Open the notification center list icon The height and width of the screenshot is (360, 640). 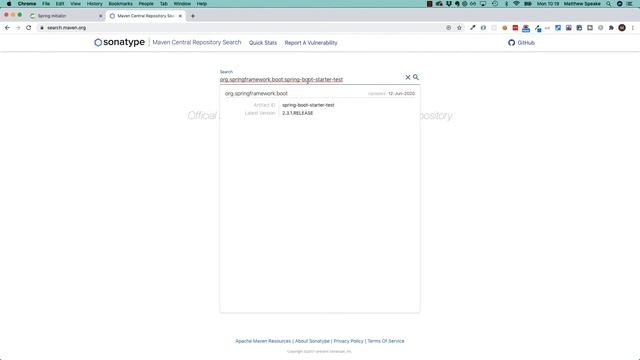(x=630, y=4)
